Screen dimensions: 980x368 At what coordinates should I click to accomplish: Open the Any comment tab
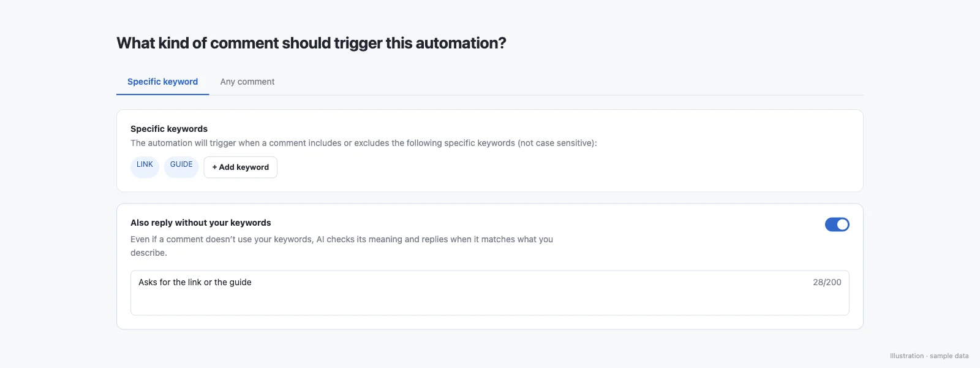247,82
